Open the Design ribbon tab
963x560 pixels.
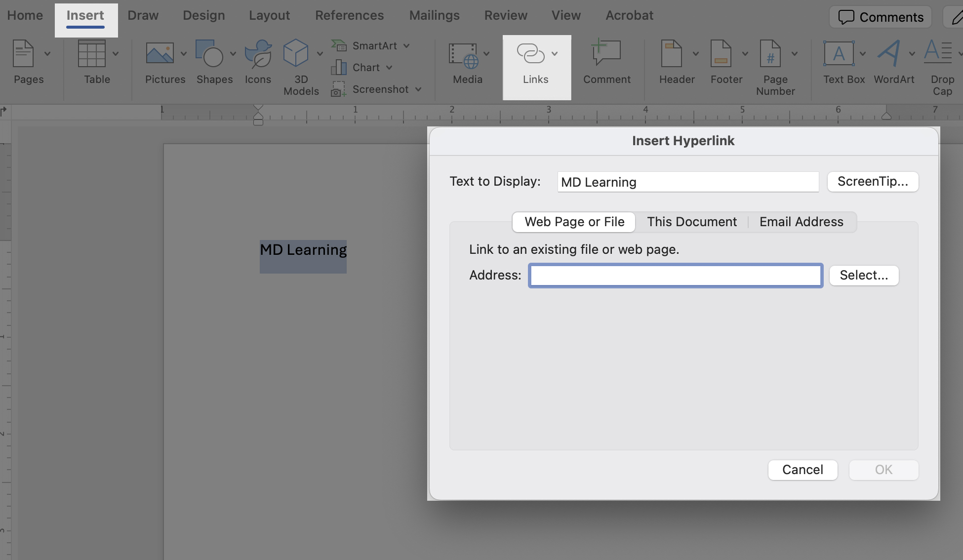click(203, 16)
